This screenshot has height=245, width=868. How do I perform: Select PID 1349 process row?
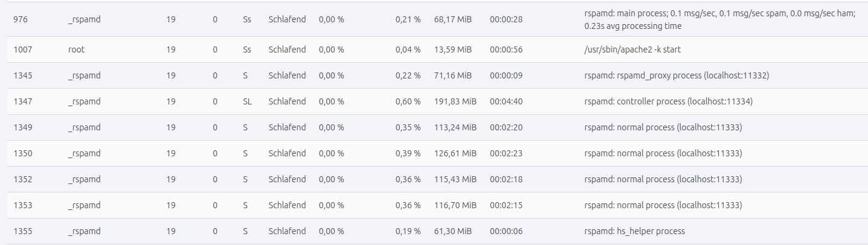22,127
